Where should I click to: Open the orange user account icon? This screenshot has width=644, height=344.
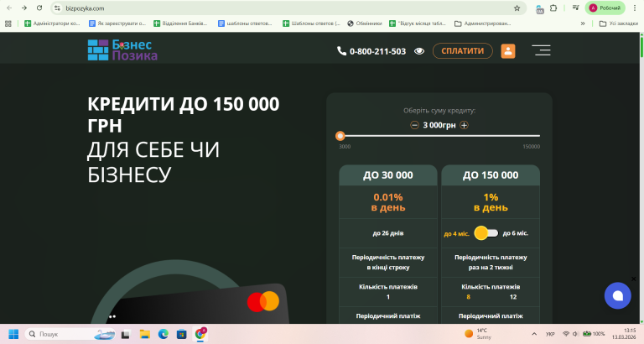508,51
